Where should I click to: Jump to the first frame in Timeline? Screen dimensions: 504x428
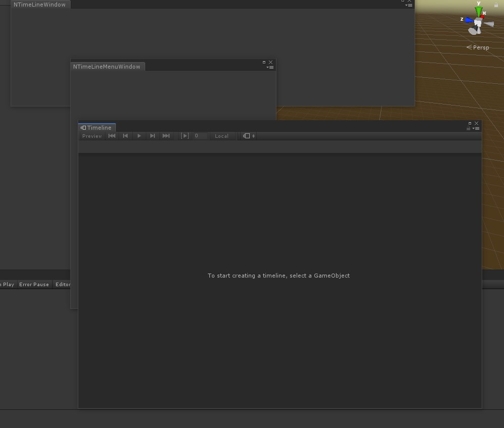point(112,136)
